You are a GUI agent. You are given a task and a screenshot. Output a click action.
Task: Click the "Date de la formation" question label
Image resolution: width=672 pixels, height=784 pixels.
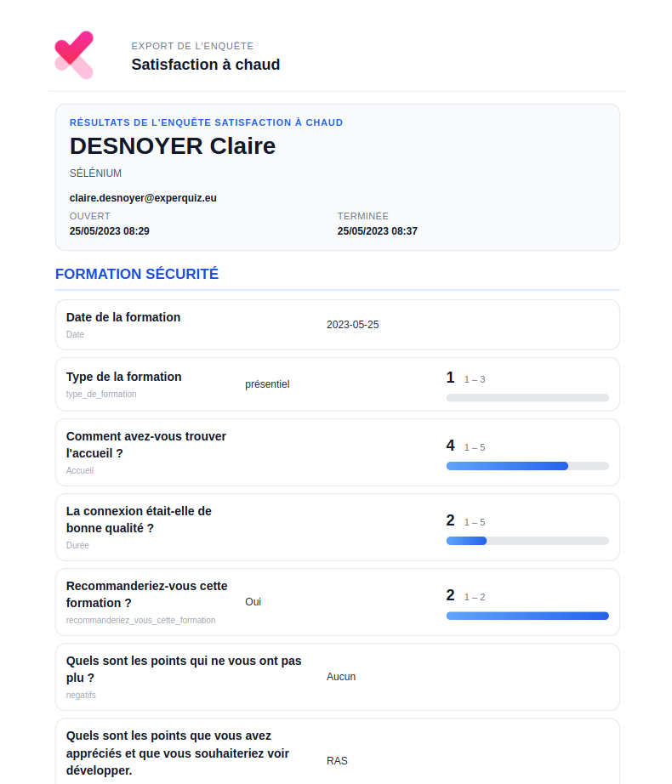click(123, 317)
